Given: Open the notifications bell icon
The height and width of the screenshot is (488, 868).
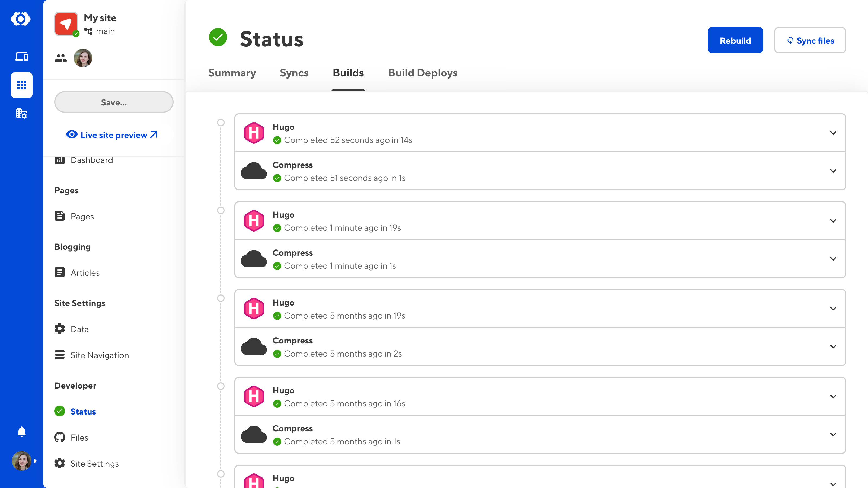Looking at the screenshot, I should point(21,432).
